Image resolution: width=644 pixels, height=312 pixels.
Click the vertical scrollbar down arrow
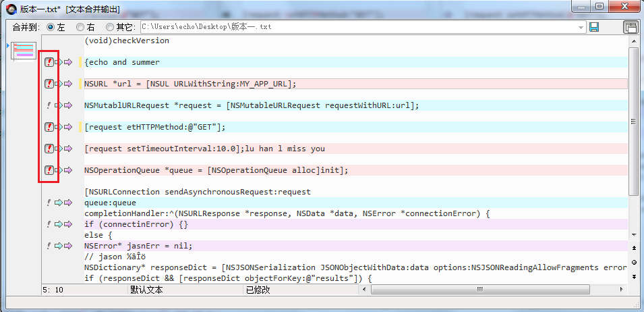coord(635,234)
